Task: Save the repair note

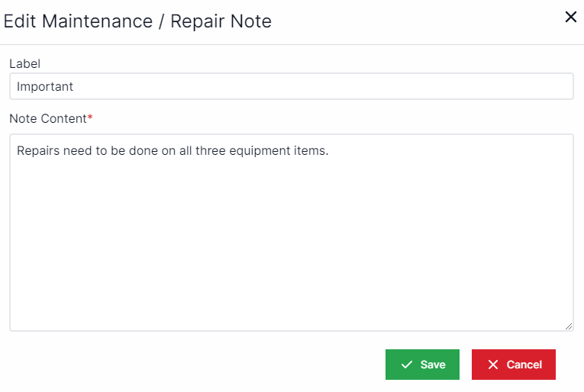Action: 422,365
